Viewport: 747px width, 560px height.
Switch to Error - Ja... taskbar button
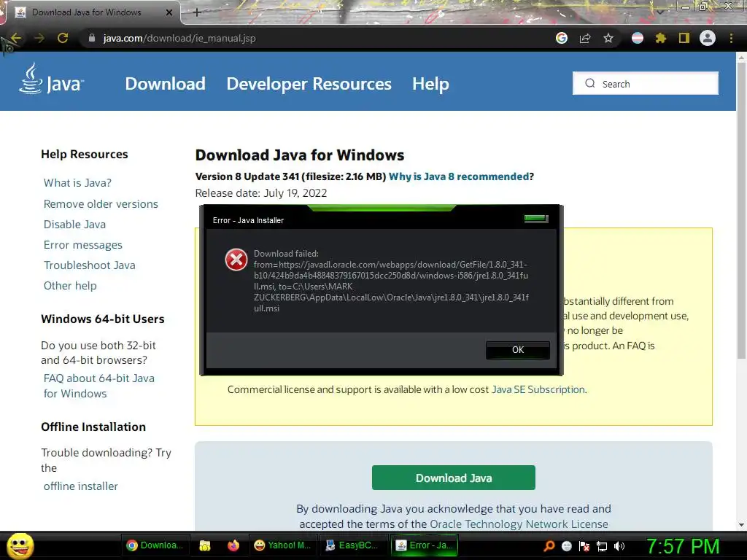pos(424,545)
